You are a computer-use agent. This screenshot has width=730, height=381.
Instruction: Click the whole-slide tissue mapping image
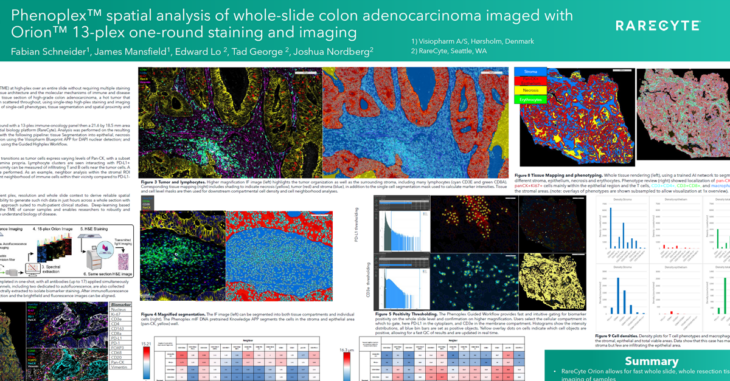577,117
